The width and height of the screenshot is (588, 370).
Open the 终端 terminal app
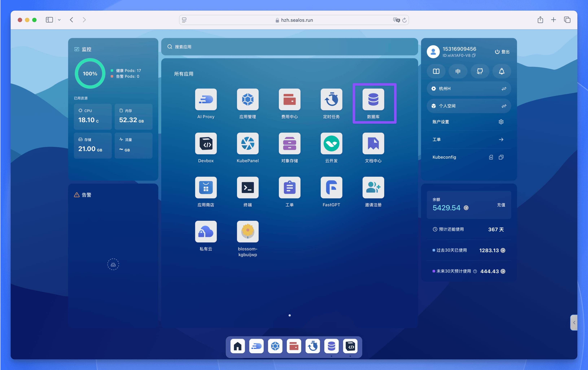(248, 188)
